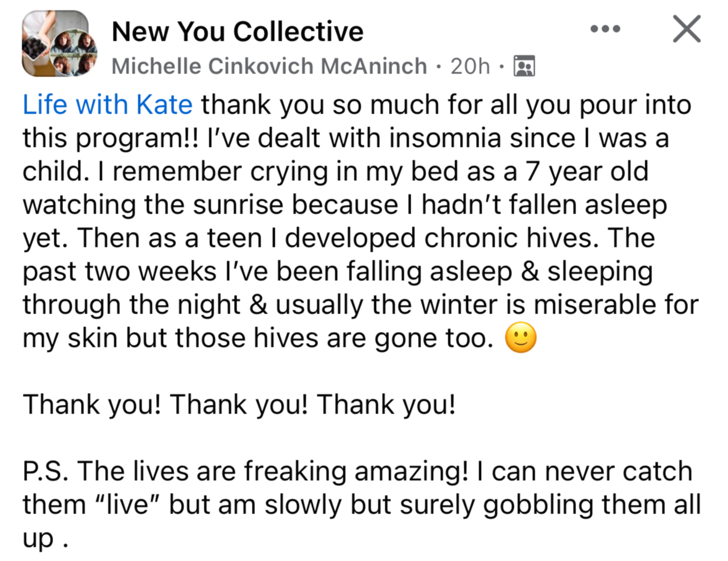Follow the Life with Kate tagged link
Image resolution: width=728 pixels, height=561 pixels.
point(107,104)
